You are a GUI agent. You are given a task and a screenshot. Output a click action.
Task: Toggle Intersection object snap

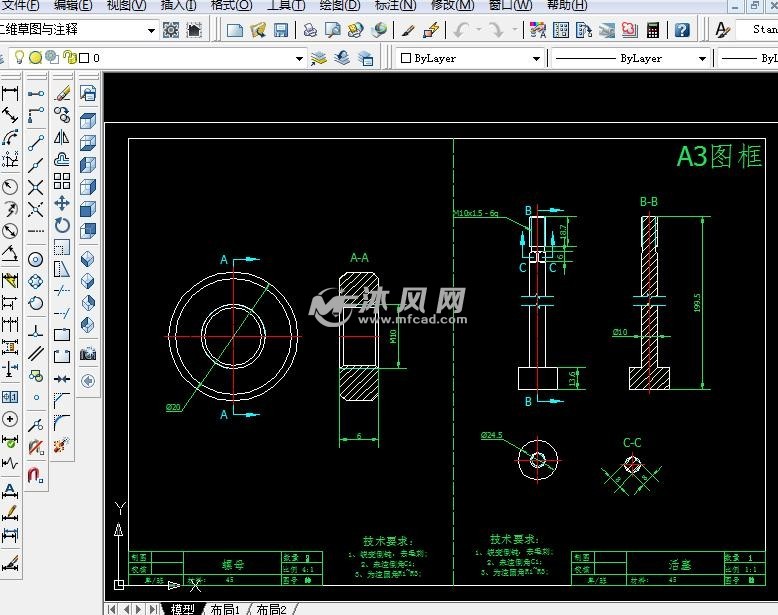36,187
